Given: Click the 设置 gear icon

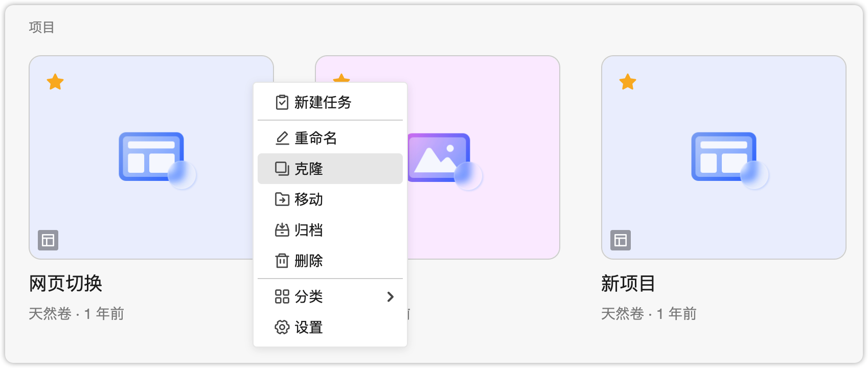Looking at the screenshot, I should [x=282, y=327].
